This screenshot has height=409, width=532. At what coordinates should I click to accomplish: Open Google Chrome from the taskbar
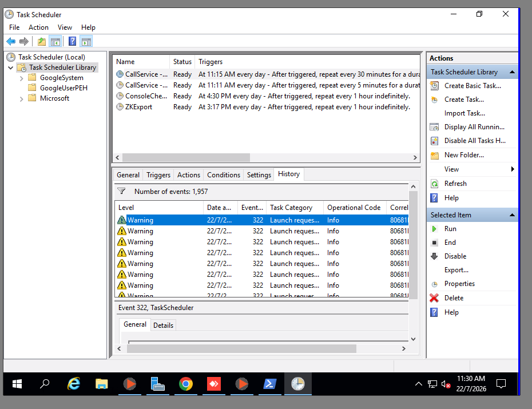pyautogui.click(x=185, y=384)
